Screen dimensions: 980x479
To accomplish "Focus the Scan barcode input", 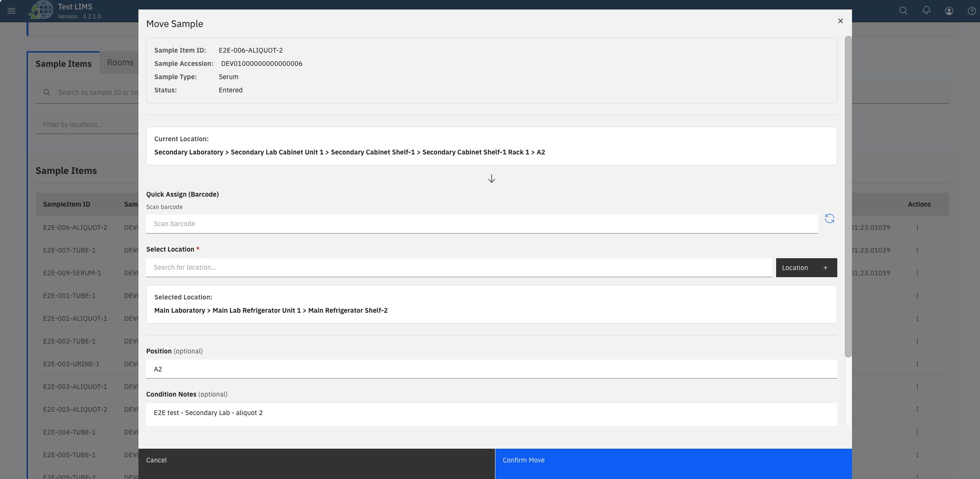I will pyautogui.click(x=482, y=224).
